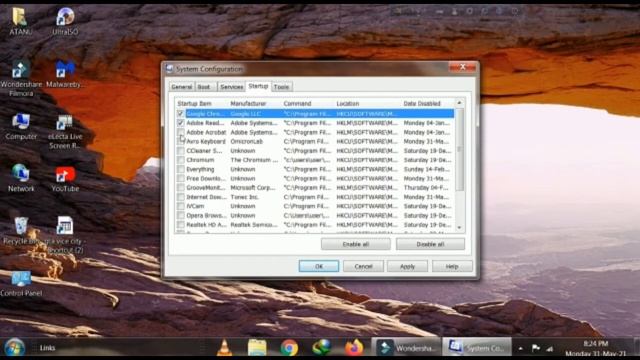640x360 pixels.
Task: Launch Google Chrome from taskbar
Action: tap(289, 348)
